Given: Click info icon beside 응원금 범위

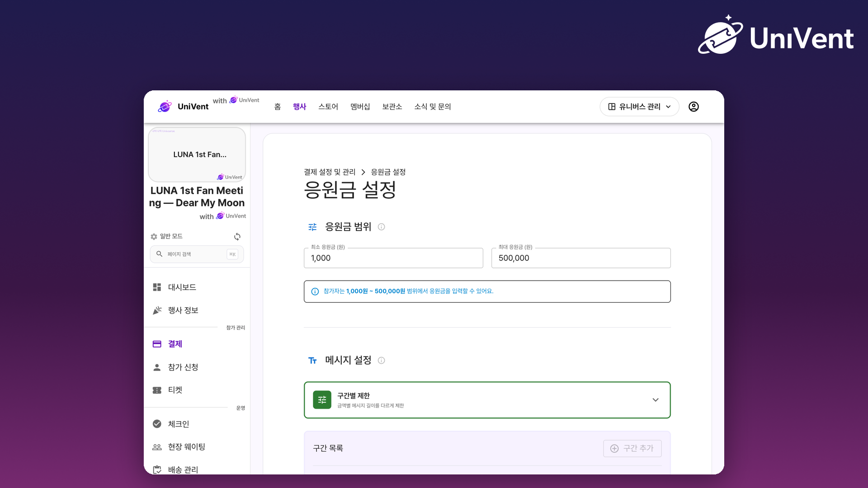Looking at the screenshot, I should pos(382,227).
